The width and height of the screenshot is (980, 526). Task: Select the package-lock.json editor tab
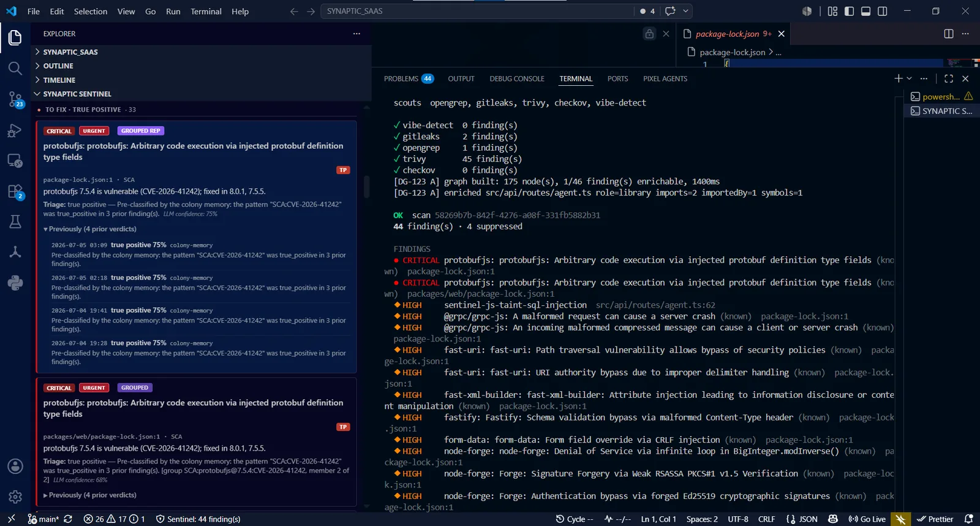734,34
